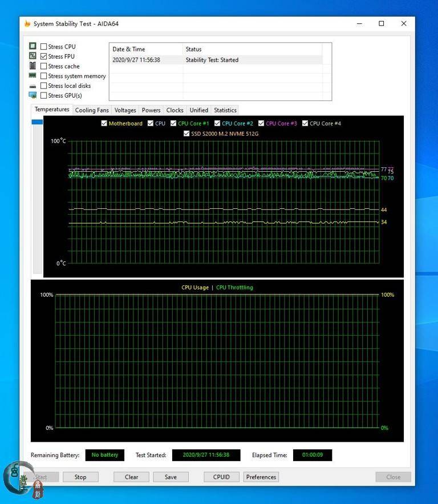Toggle CPU Core #2 graph checkbox
The height and width of the screenshot is (504, 438).
coord(217,123)
